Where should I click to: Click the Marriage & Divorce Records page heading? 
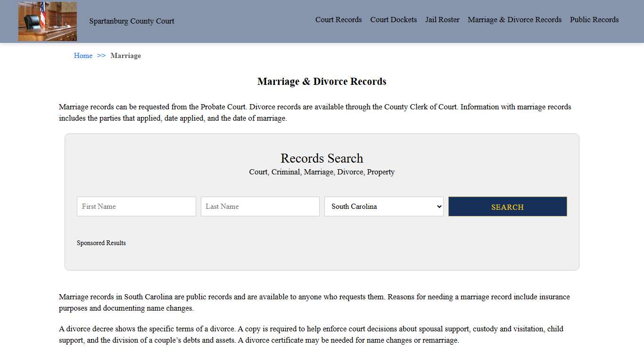[322, 81]
